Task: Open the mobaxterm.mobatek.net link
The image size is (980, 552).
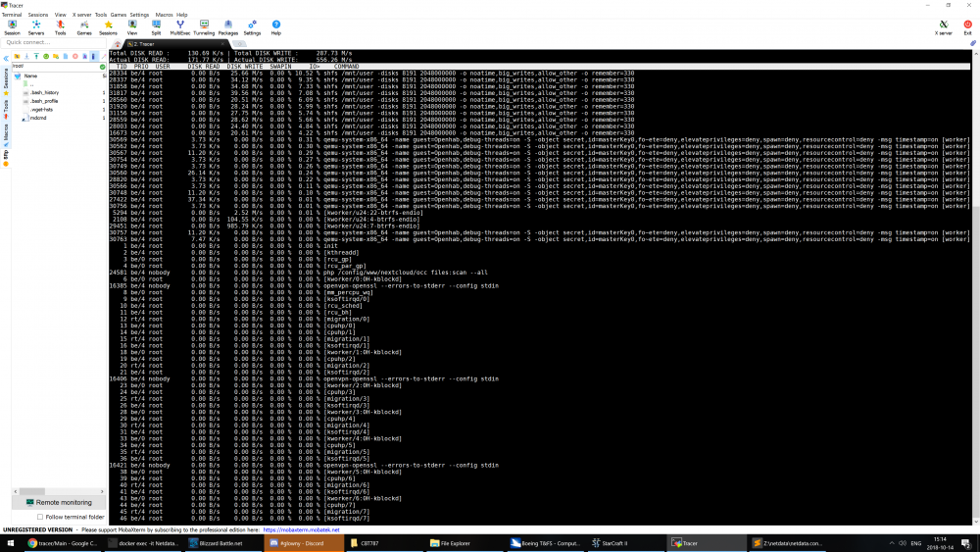Action: click(301, 529)
